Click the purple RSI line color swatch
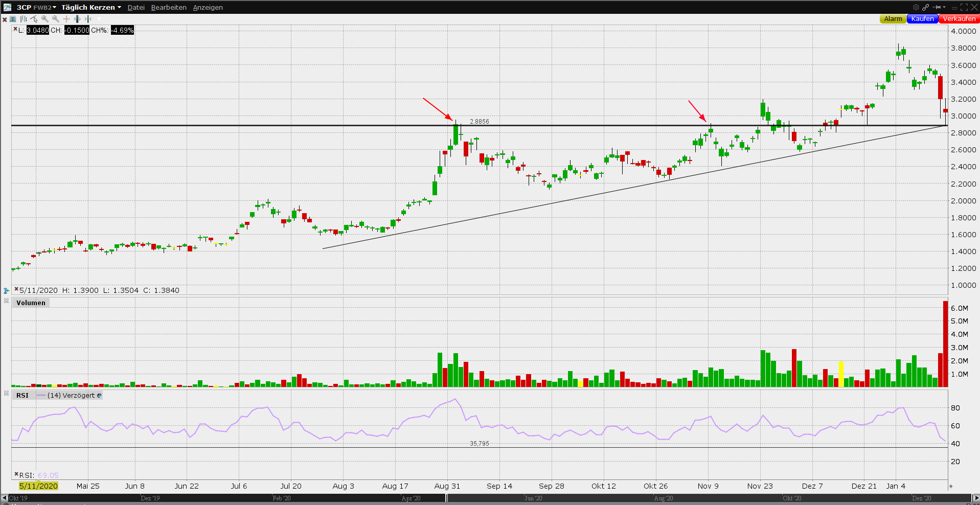 click(41, 395)
